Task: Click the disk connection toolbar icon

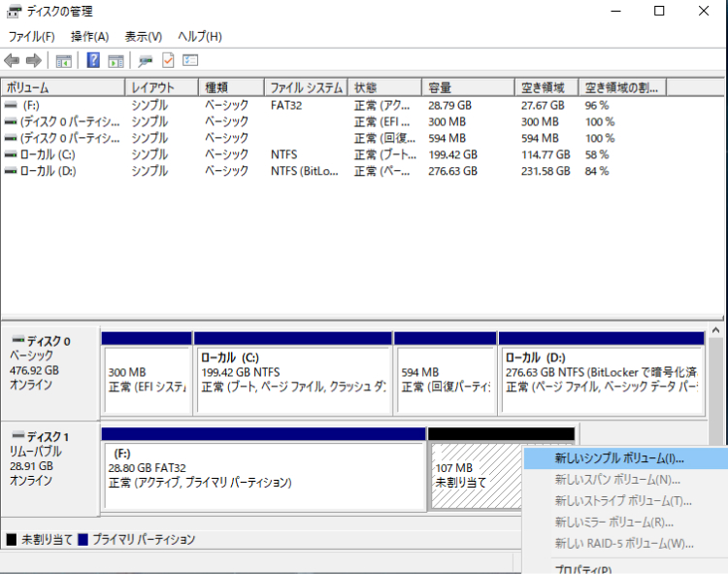Action: (146, 61)
